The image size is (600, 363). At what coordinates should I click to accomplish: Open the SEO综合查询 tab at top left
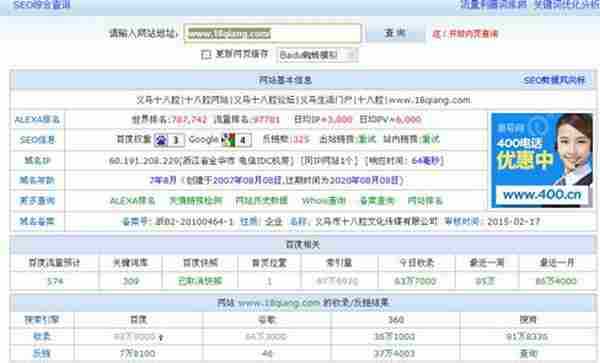pos(42,5)
